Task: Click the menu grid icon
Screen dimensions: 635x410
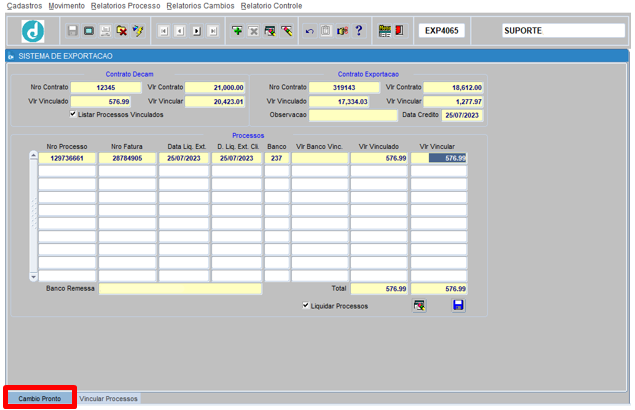Action: click(384, 31)
